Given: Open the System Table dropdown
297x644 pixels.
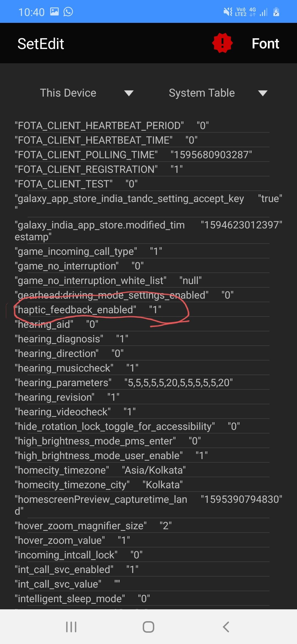Looking at the screenshot, I should [202, 93].
